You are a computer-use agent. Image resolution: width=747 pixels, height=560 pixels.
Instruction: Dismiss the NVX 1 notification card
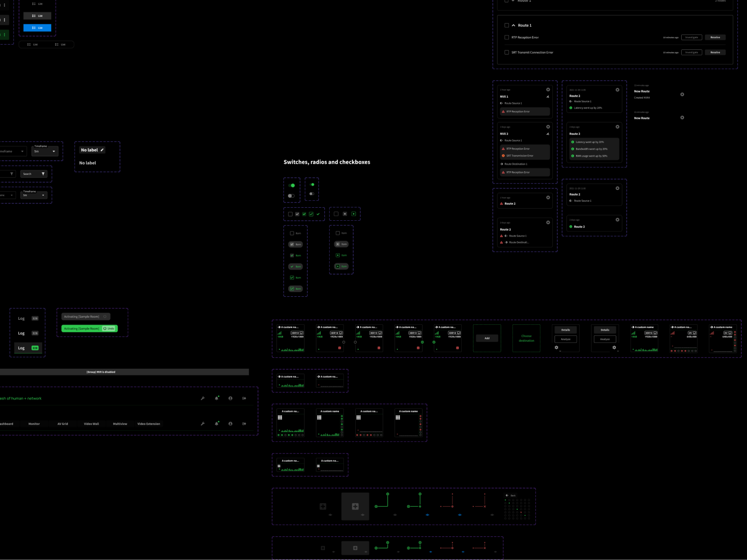click(548, 90)
